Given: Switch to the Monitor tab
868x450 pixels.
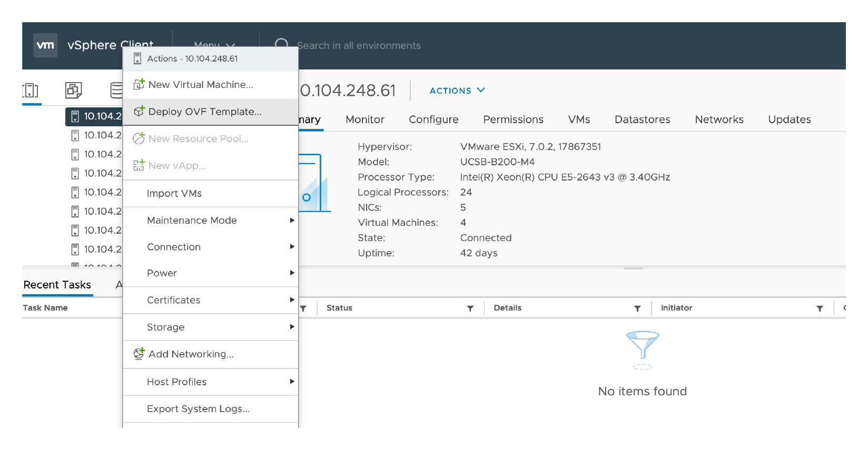Looking at the screenshot, I should tap(365, 119).
